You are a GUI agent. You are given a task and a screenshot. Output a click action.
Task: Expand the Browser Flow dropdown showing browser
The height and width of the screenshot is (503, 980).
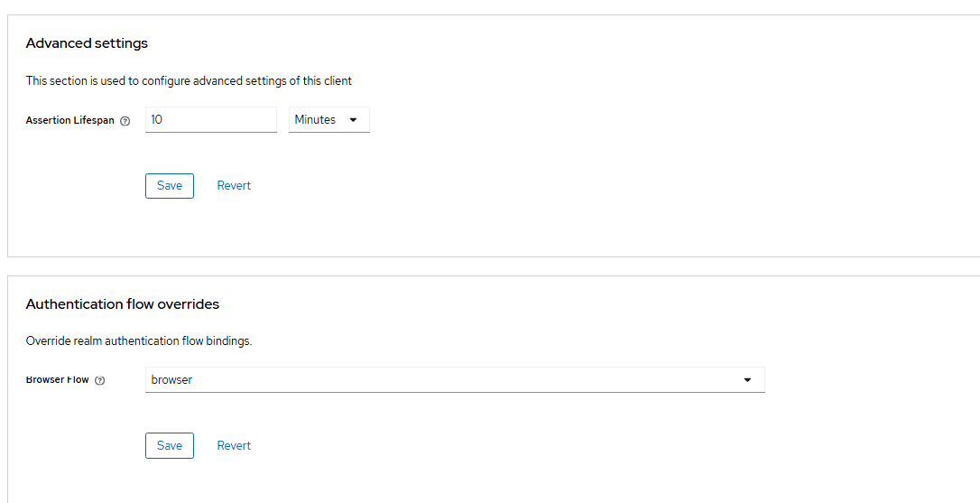pos(455,380)
